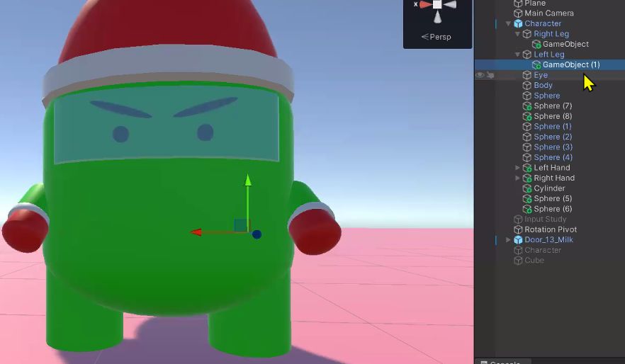Image resolution: width=625 pixels, height=364 pixels.
Task: Click the red X axis move arrow
Action: [196, 232]
